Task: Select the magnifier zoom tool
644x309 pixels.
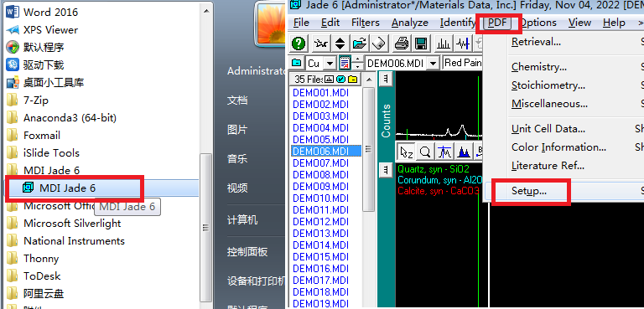Action: coord(425,152)
